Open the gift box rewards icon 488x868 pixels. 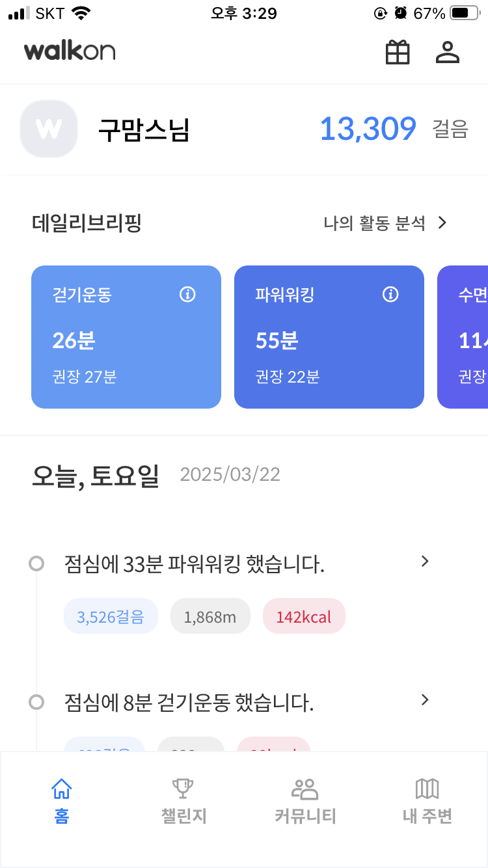[398, 53]
